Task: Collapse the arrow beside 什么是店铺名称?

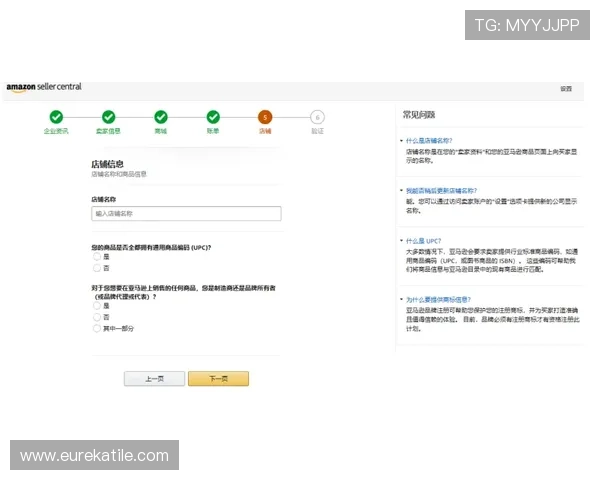Action: pyautogui.click(x=401, y=140)
